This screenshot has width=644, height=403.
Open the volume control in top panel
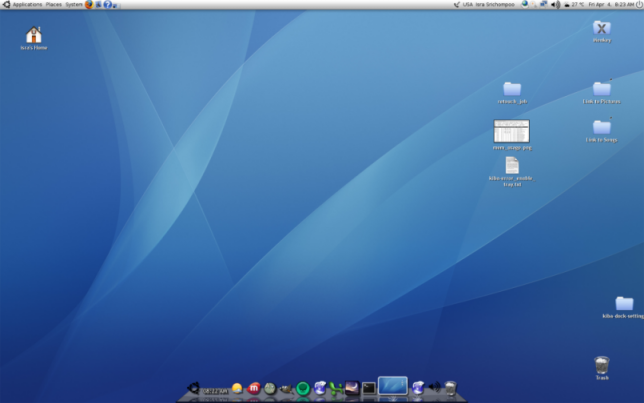pos(555,5)
